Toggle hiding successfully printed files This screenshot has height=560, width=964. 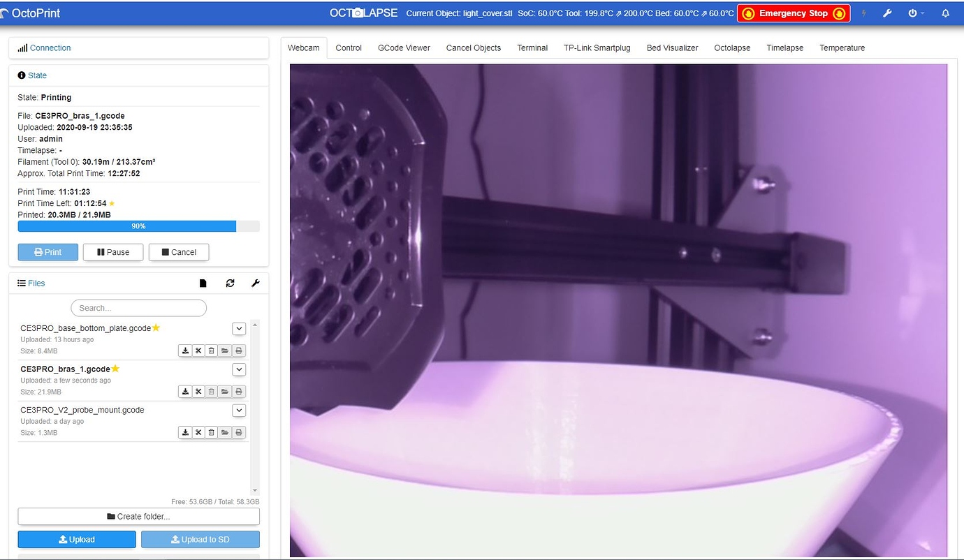pyautogui.click(x=203, y=283)
